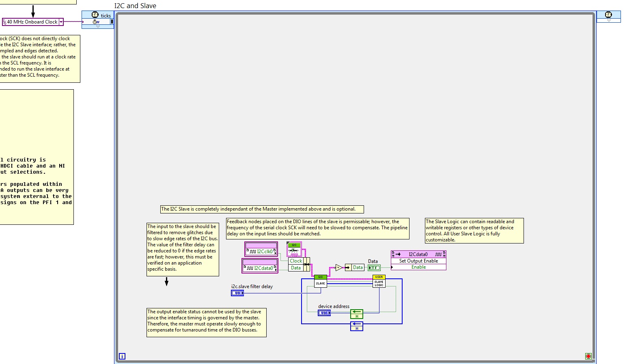Screen dimensions: 625x364
Task: Select the ticks label on the timed loop
Action: [106, 16]
